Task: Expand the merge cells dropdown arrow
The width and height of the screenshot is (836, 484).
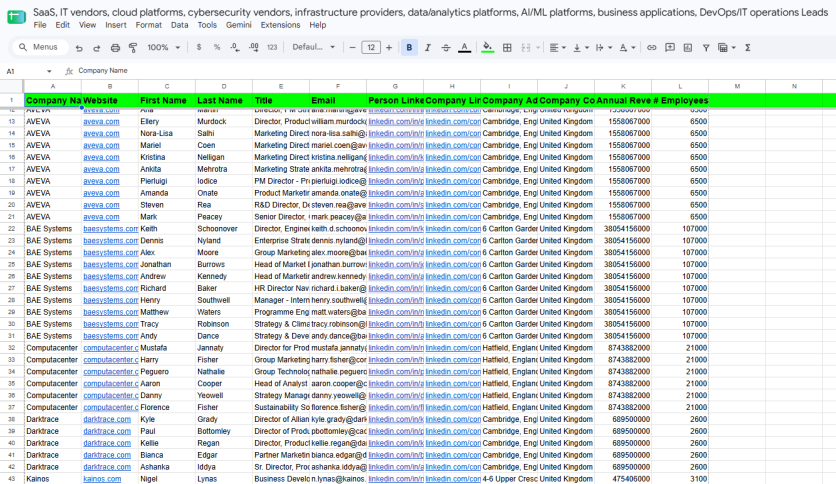Action: (x=538, y=47)
